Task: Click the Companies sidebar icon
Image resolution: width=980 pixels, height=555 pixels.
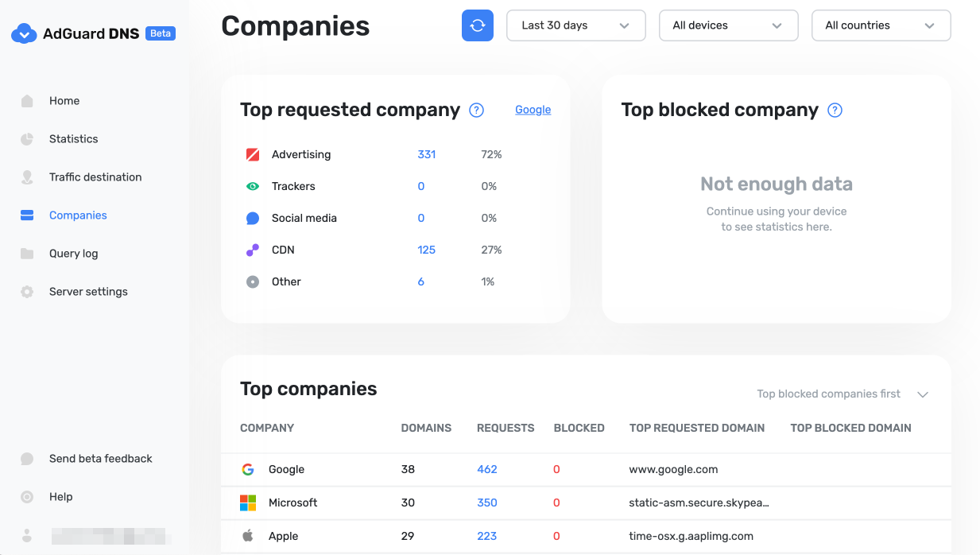Action: point(27,215)
